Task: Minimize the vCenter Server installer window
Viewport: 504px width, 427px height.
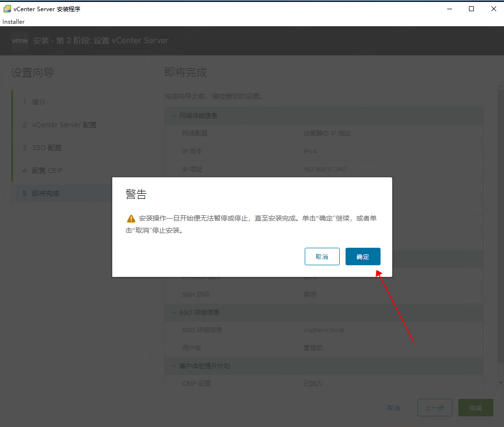Action: tap(450, 9)
